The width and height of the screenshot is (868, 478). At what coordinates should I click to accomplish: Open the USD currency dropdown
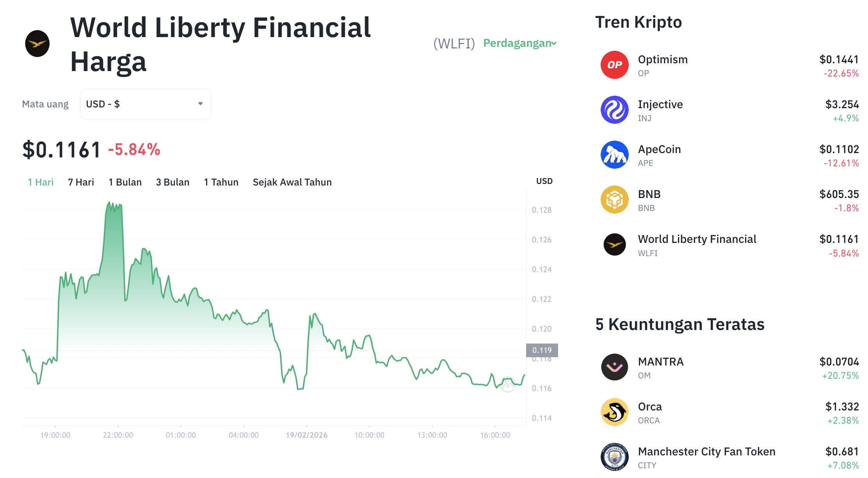146,104
